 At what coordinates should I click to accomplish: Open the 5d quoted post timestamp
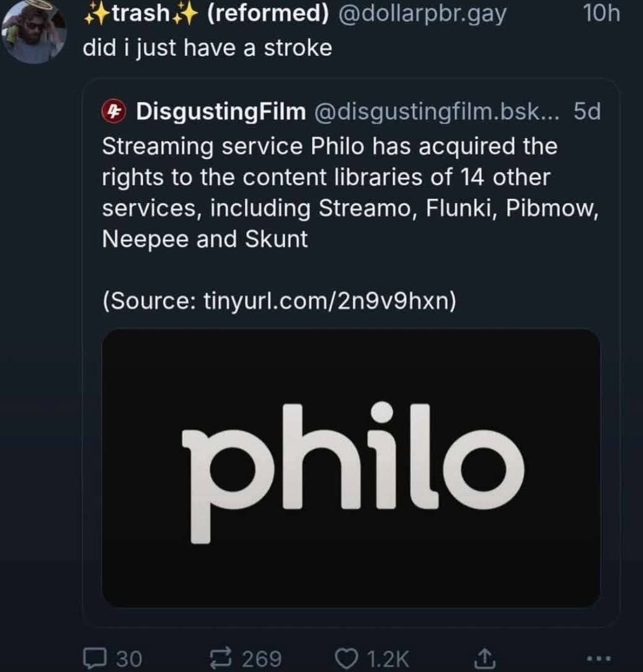[587, 112]
